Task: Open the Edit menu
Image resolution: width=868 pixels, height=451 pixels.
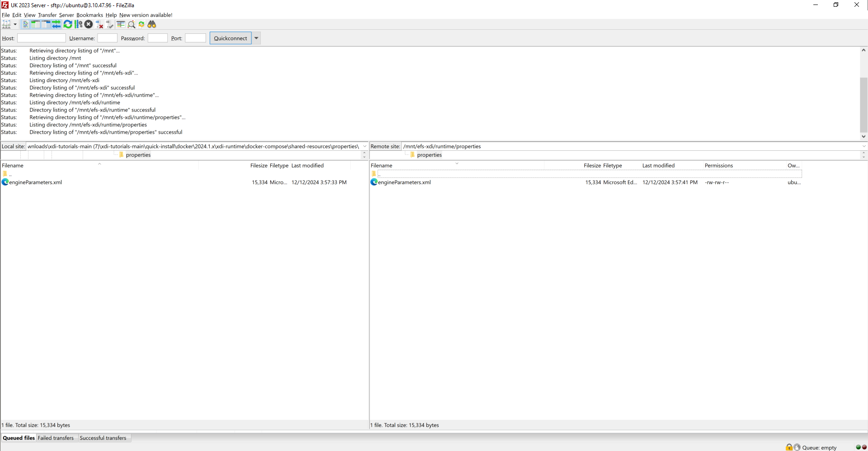Action: coord(17,15)
